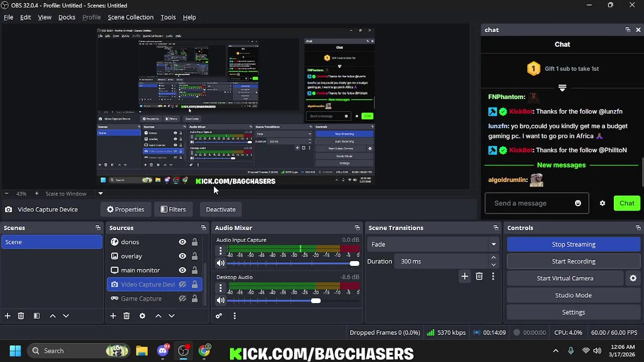Move source down arrow in Sources panel
Screen dimensions: 644x362
point(172,316)
